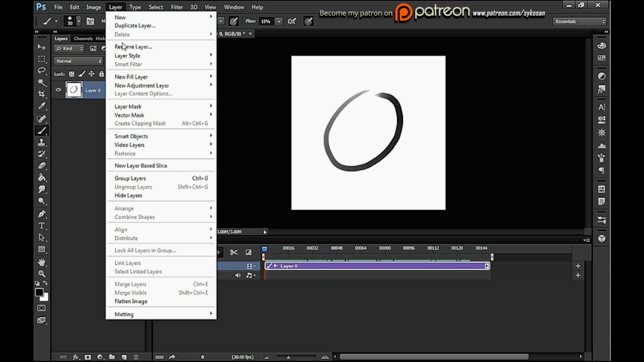644x362 pixels.
Task: Select the Eraser tool
Action: (x=42, y=166)
